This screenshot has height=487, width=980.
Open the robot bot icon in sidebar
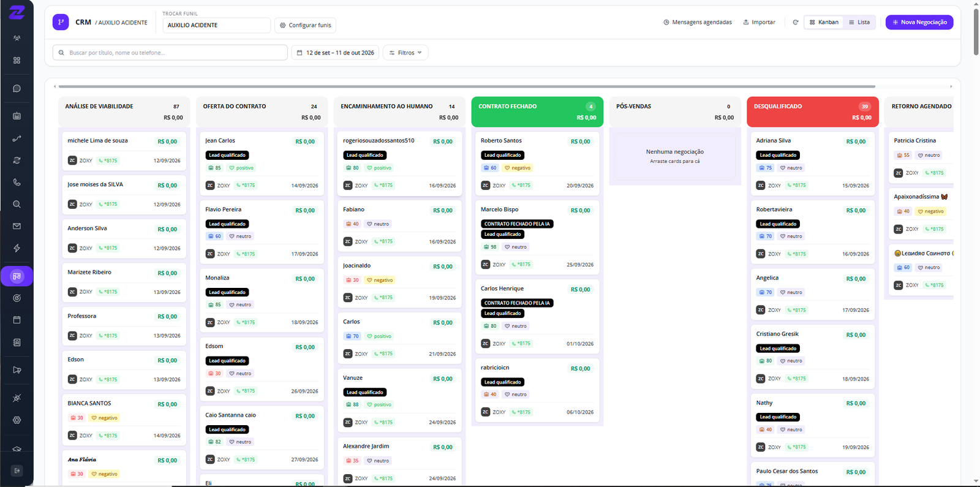pyautogui.click(x=17, y=116)
